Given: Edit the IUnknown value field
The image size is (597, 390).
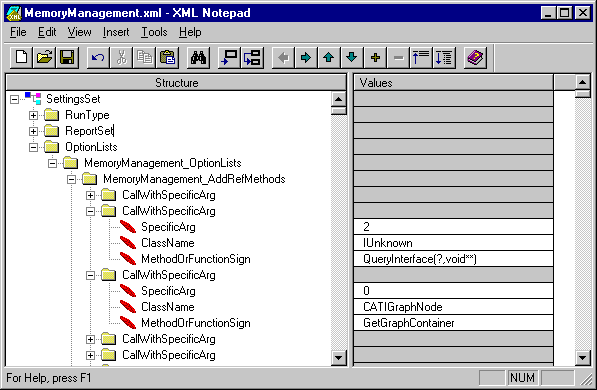Looking at the screenshot, I should click(x=453, y=243).
